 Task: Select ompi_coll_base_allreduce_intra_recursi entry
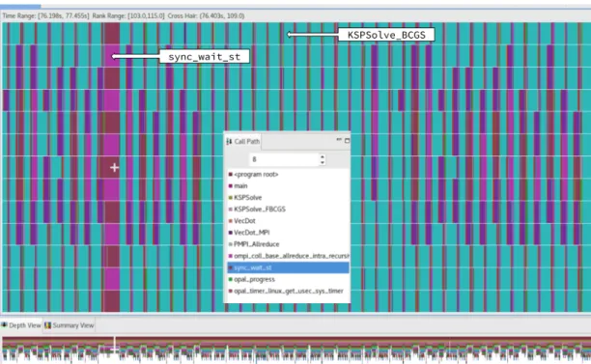tap(288, 256)
